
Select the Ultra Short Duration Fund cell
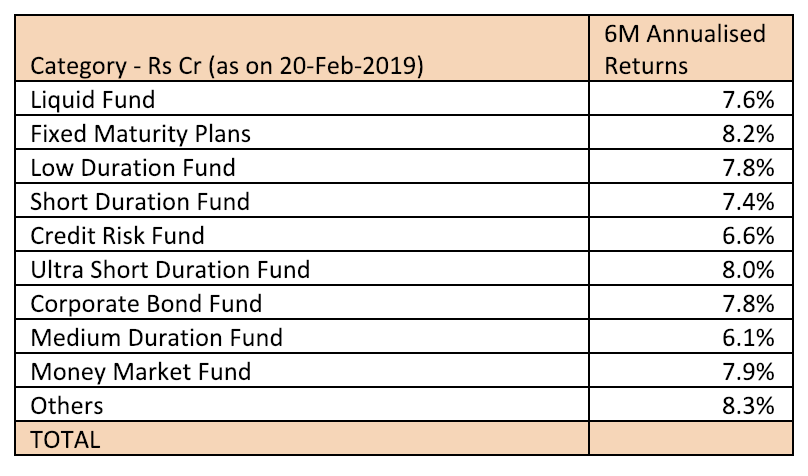[x=170, y=269]
